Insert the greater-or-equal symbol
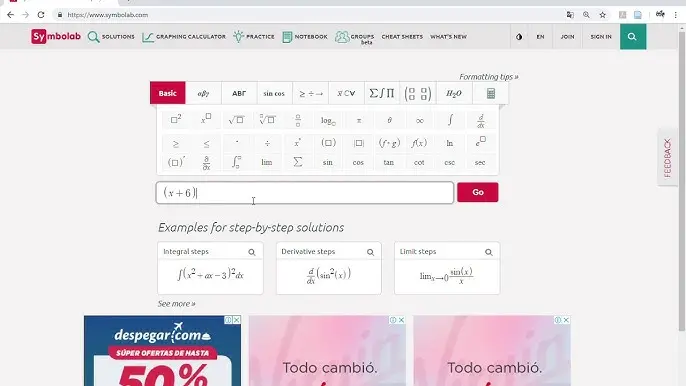The width and height of the screenshot is (686, 386). [176, 144]
